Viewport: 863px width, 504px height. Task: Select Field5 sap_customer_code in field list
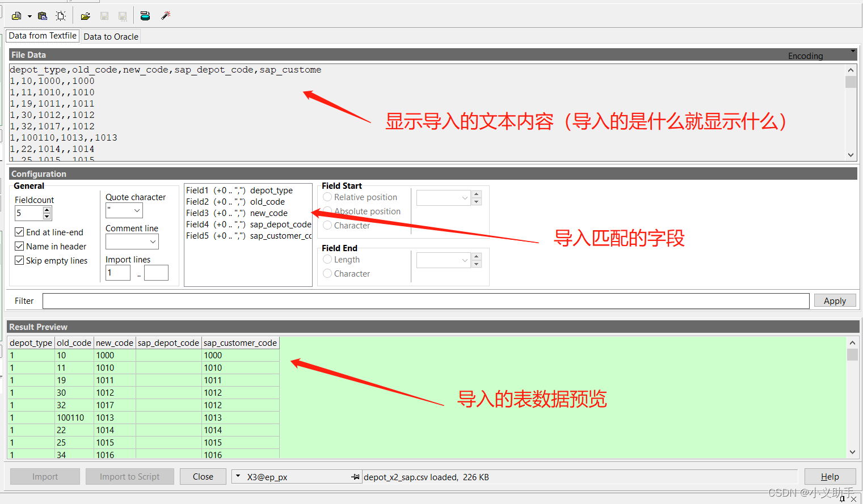(x=249, y=236)
